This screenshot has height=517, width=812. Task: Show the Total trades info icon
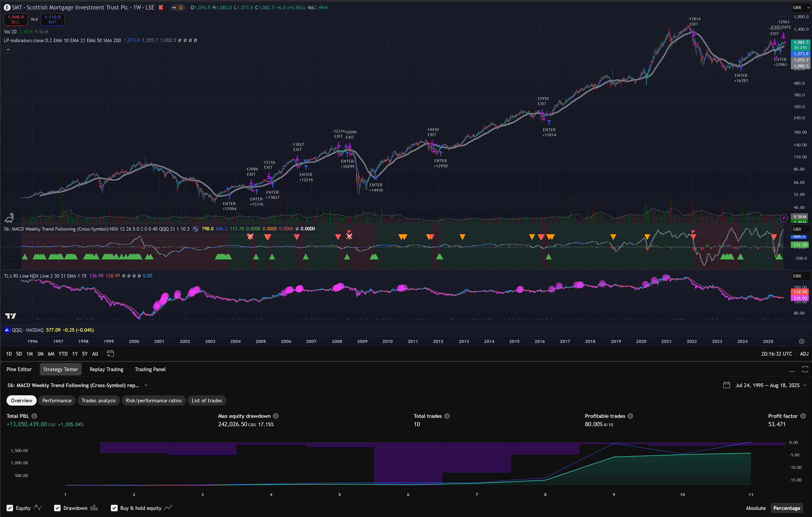coord(447,416)
